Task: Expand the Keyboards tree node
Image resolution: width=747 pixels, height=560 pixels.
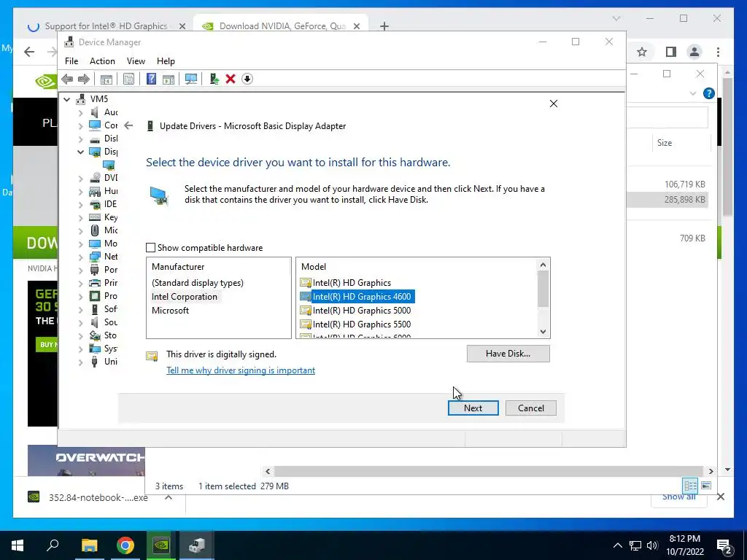Action: point(80,217)
